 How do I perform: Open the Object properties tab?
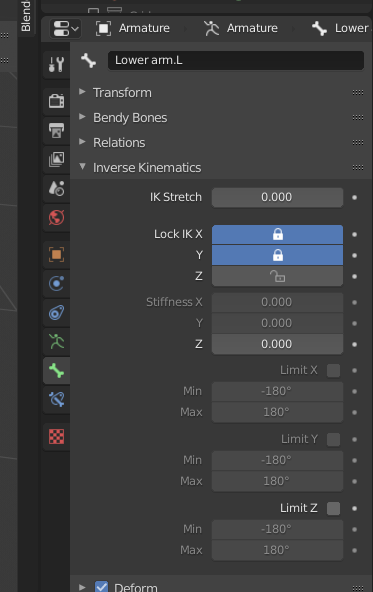56,254
